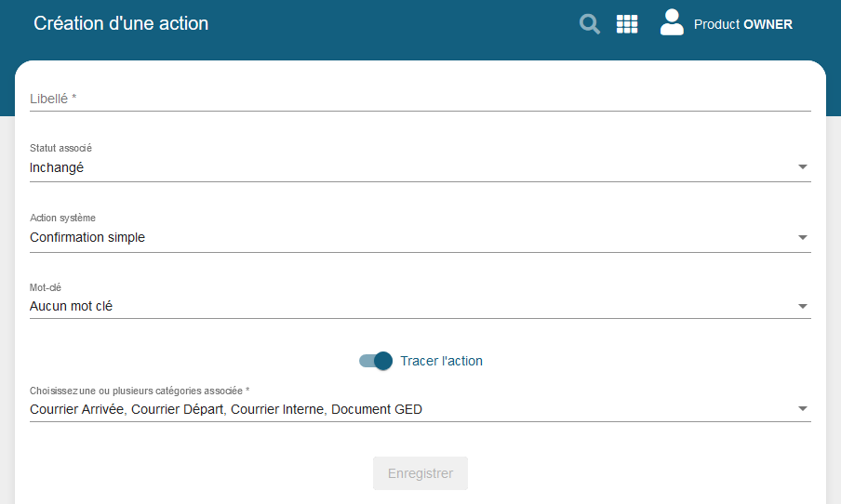Image resolution: width=841 pixels, height=504 pixels.
Task: Open the apps grid menu icon
Action: [627, 24]
